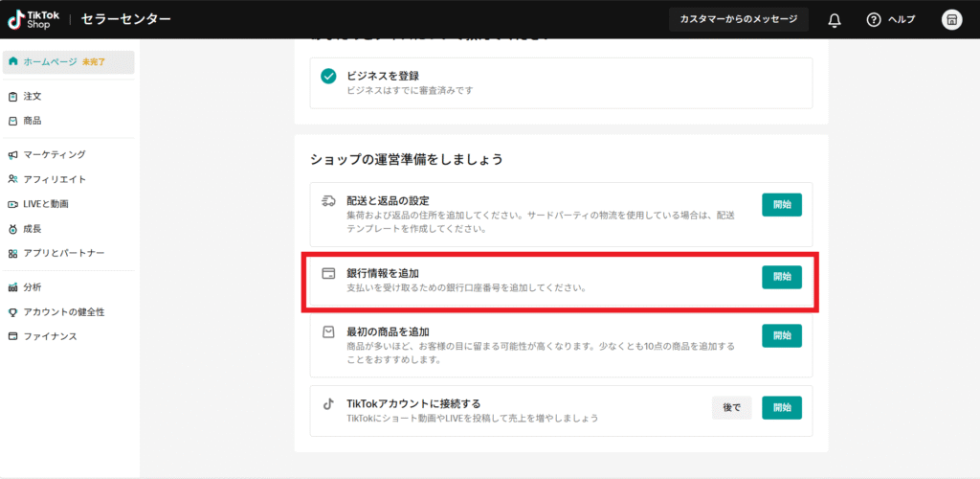The width and height of the screenshot is (980, 479).
Task: Click ヘルプ in the header
Action: 902,20
